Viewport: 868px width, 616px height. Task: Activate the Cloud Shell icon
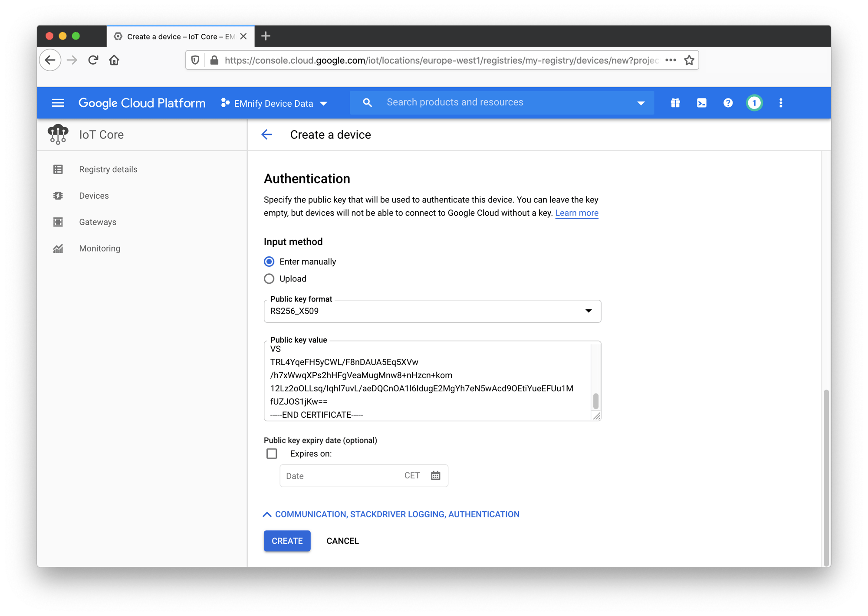[x=701, y=103]
